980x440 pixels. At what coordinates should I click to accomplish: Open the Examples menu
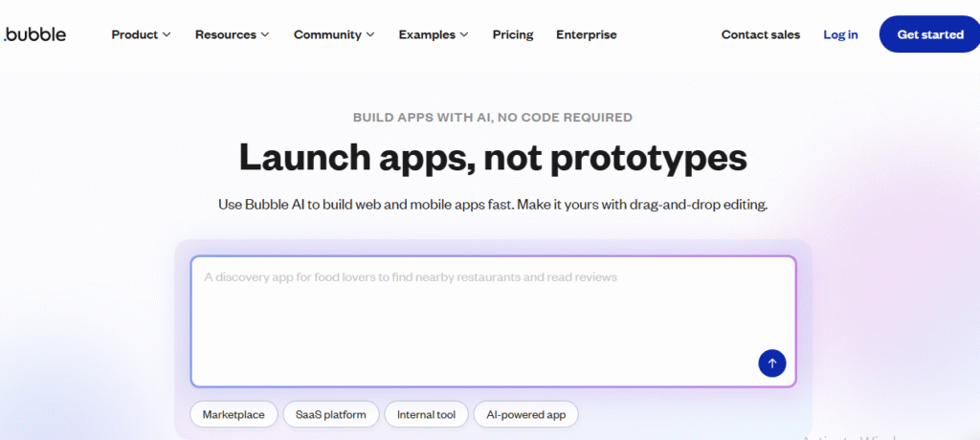click(427, 34)
